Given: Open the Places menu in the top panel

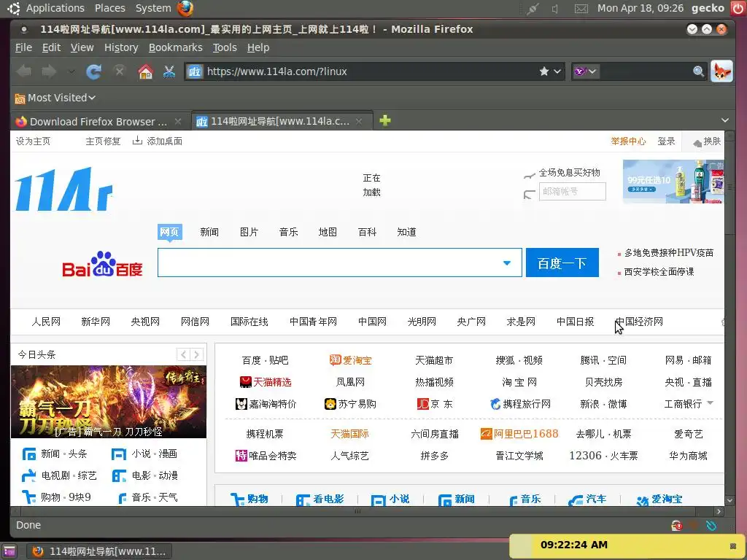Looking at the screenshot, I should (110, 8).
